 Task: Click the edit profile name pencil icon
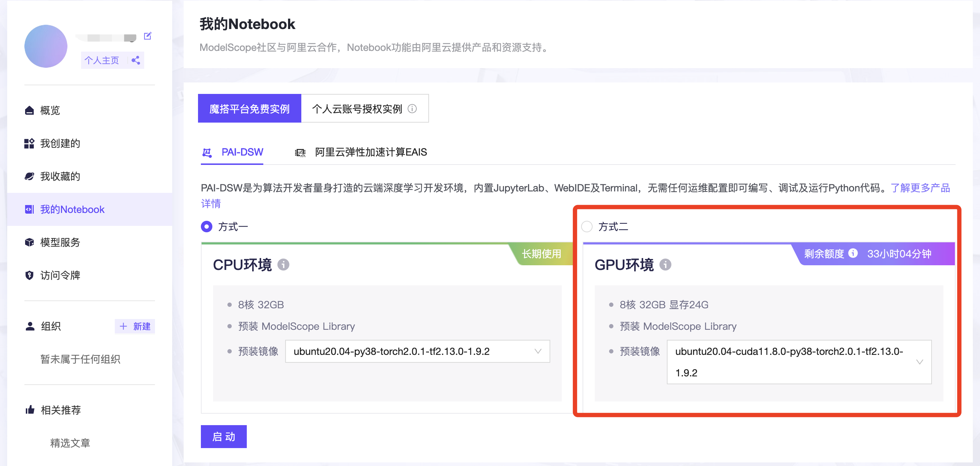(x=147, y=36)
